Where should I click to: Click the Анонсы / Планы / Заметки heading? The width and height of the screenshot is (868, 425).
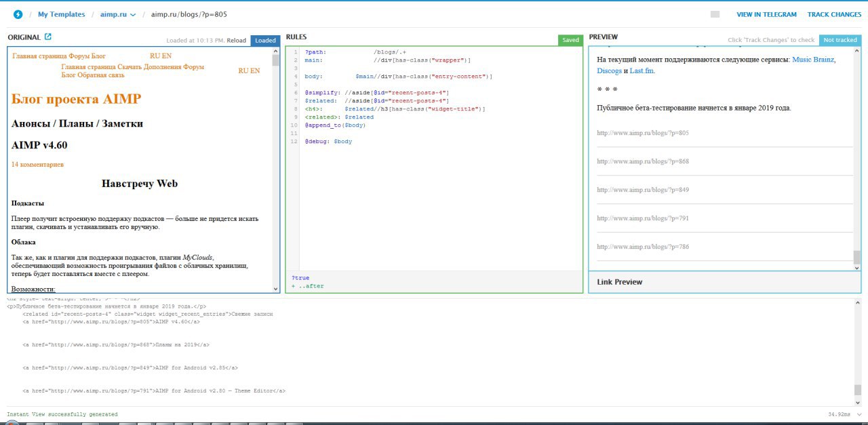pos(77,123)
